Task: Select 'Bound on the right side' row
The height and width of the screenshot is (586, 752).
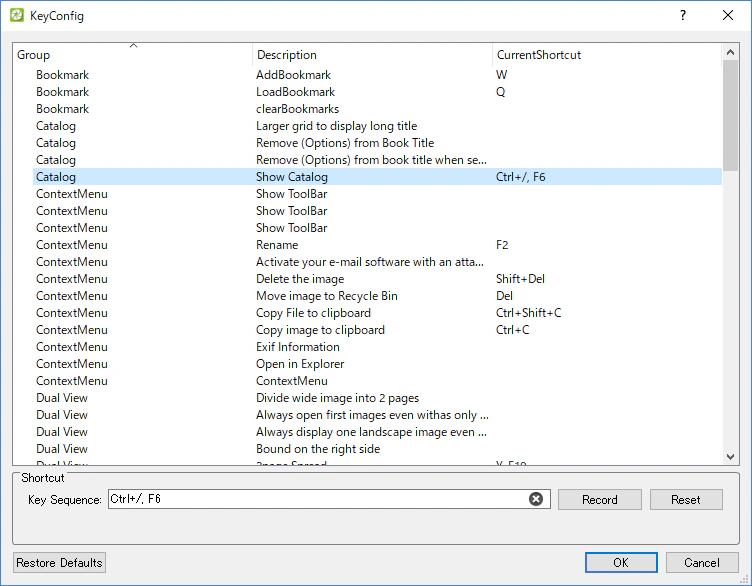Action: tap(377, 449)
